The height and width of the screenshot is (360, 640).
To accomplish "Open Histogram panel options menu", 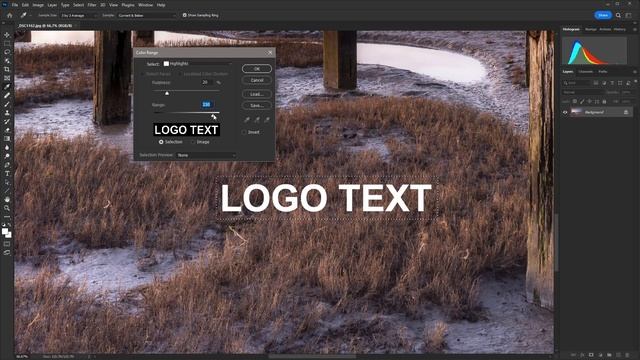I will [635, 29].
